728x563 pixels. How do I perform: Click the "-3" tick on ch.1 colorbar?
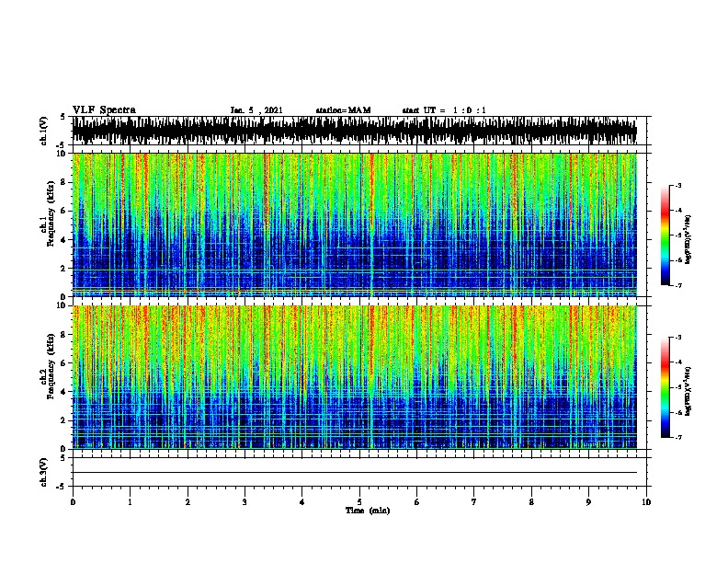(x=677, y=185)
